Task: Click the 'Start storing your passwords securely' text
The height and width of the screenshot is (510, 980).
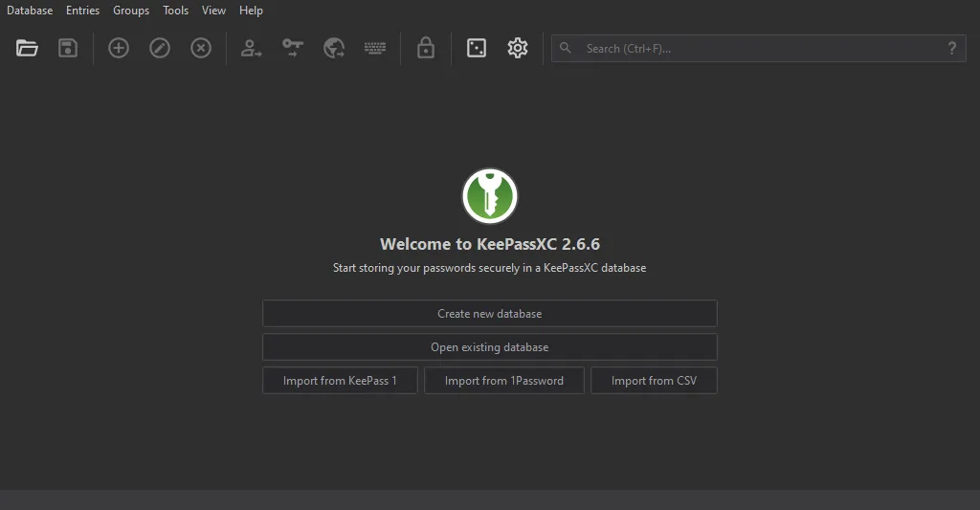Action: pyautogui.click(x=489, y=268)
